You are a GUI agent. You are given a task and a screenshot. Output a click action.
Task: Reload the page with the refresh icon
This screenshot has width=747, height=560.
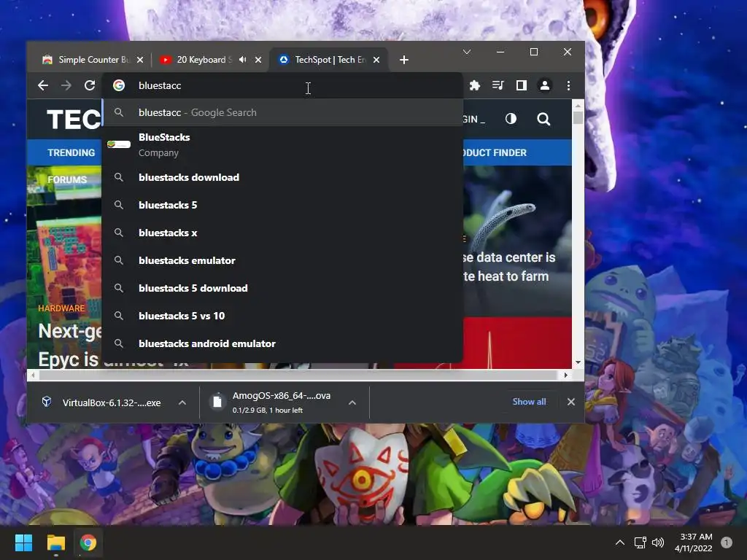pos(90,85)
